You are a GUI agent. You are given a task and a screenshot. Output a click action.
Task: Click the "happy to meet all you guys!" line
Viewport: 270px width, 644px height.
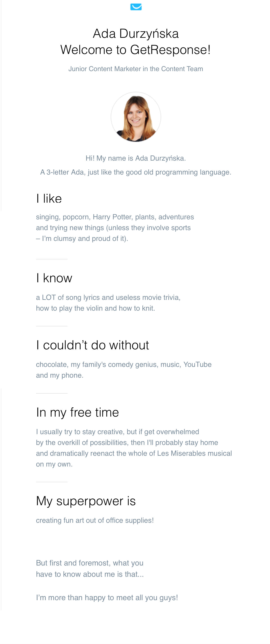(x=107, y=597)
